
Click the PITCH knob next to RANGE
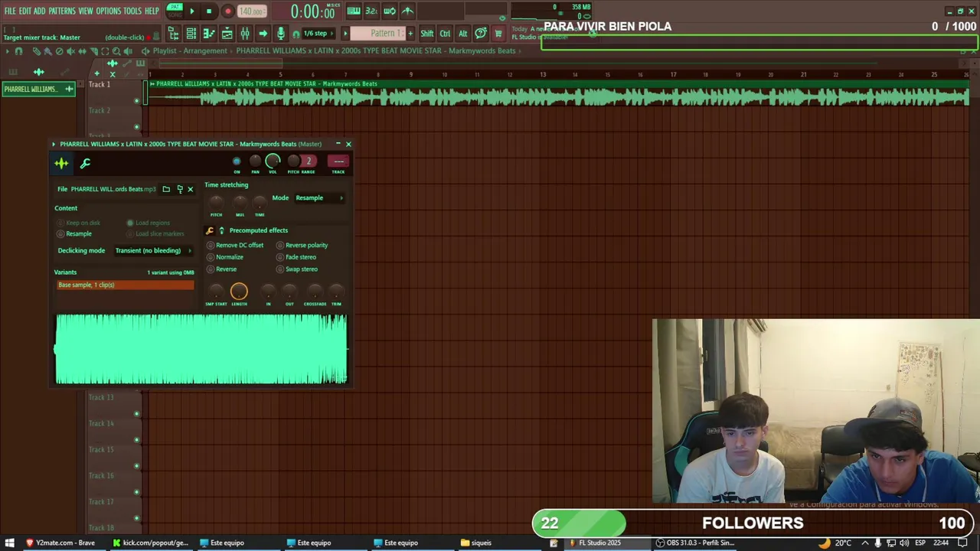293,161
